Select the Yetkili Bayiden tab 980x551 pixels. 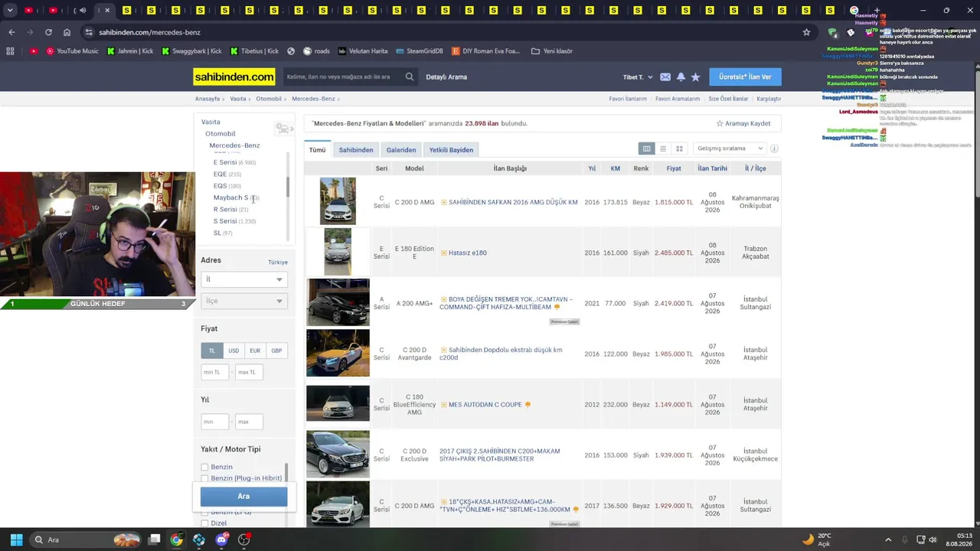click(x=451, y=150)
